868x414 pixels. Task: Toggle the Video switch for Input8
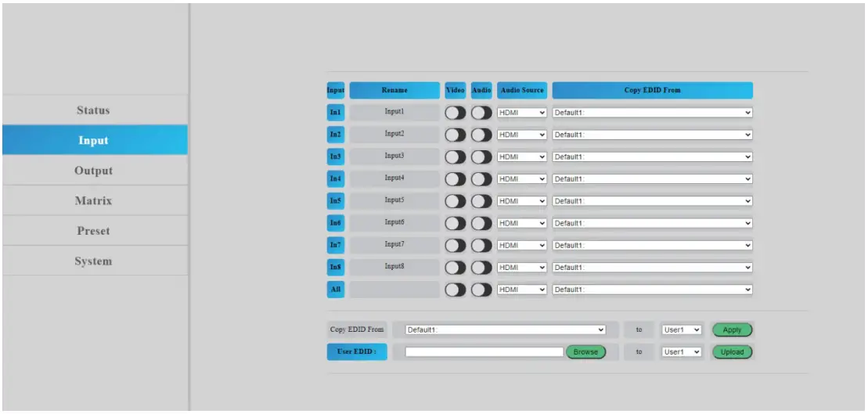click(455, 268)
